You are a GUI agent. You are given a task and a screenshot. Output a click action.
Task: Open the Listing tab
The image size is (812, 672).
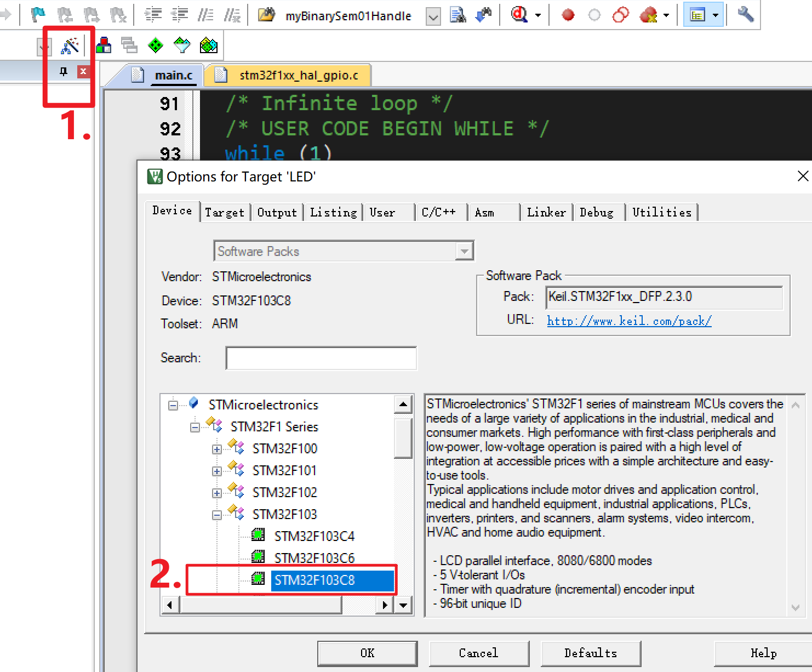tap(333, 213)
